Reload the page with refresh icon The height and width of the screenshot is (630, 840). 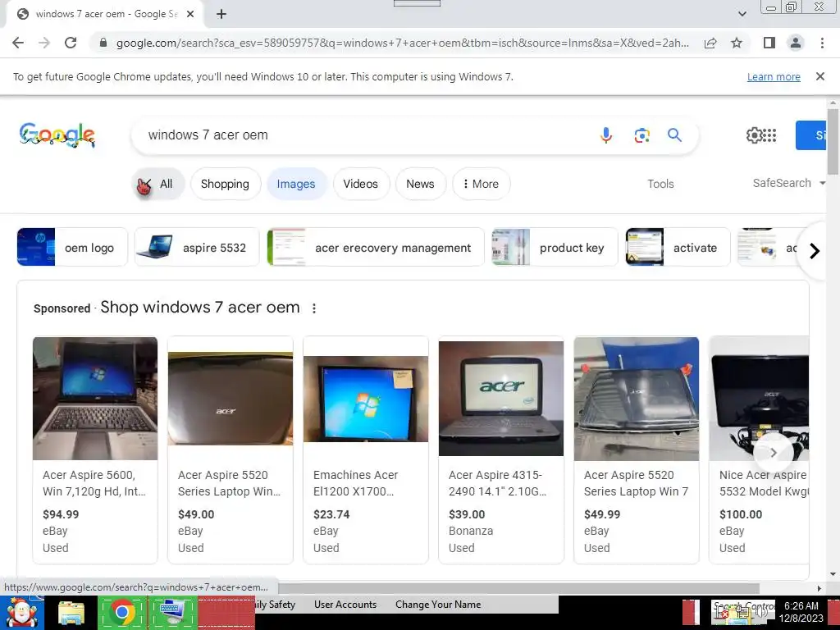71,43
